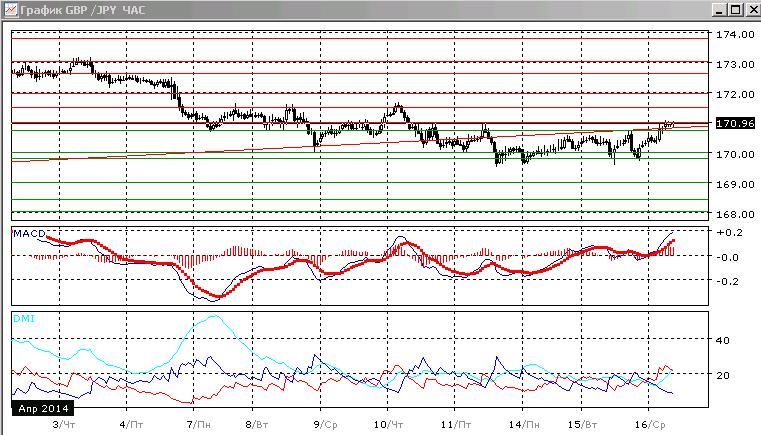Click the 16/Ср date axis label
Image resolution: width=761 pixels, height=435 pixels.
click(x=650, y=425)
